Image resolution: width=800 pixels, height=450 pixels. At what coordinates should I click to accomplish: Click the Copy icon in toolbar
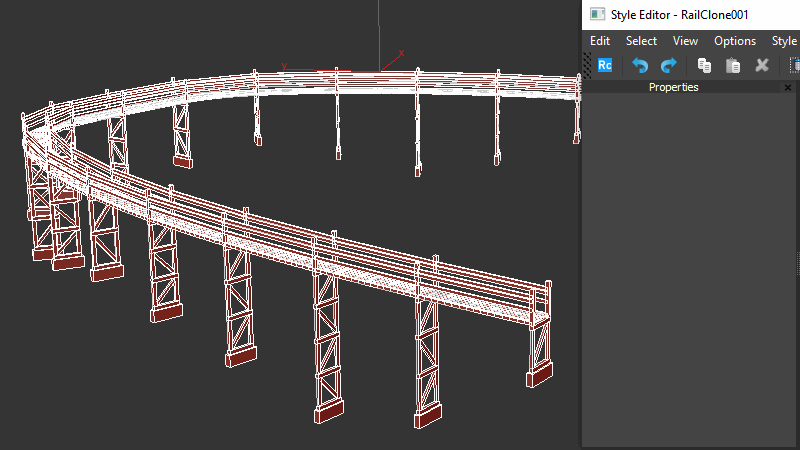704,65
